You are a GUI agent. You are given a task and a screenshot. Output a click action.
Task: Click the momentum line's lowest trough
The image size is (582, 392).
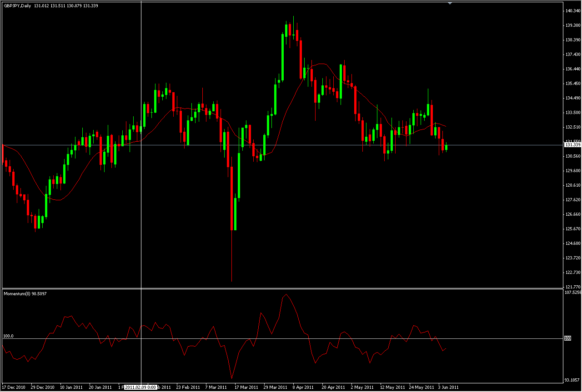[x=231, y=377]
